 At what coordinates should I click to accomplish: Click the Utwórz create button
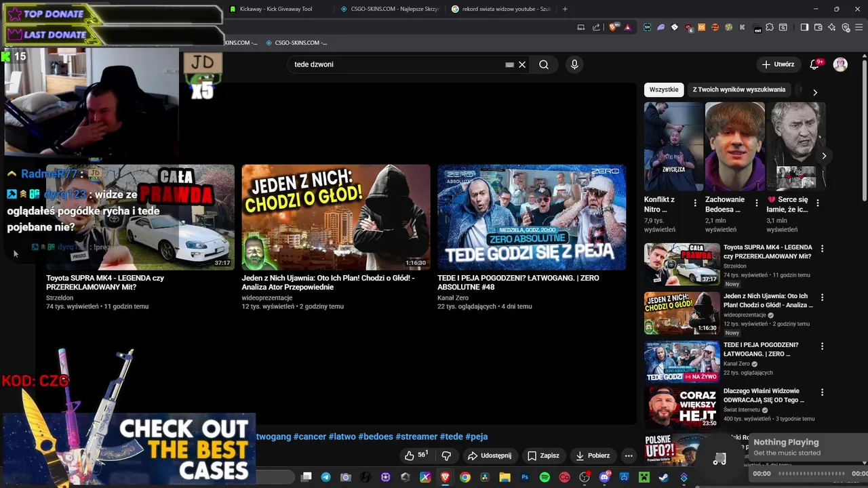pos(778,64)
